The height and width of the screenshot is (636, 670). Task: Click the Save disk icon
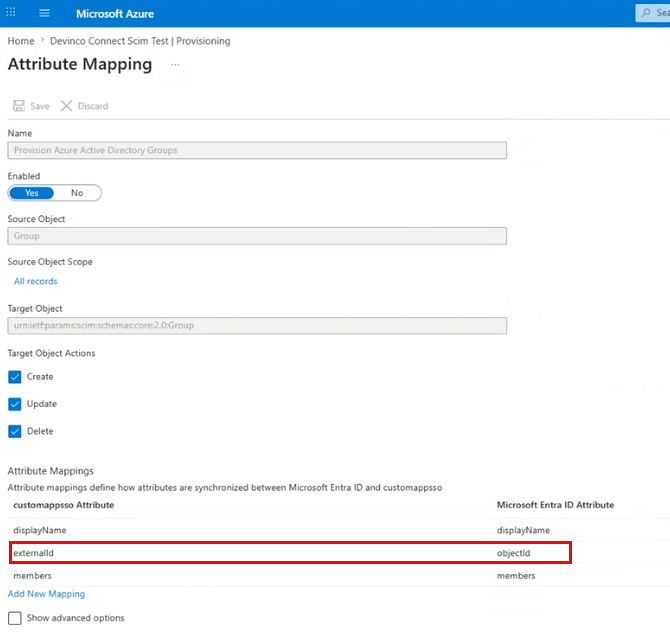(x=19, y=106)
